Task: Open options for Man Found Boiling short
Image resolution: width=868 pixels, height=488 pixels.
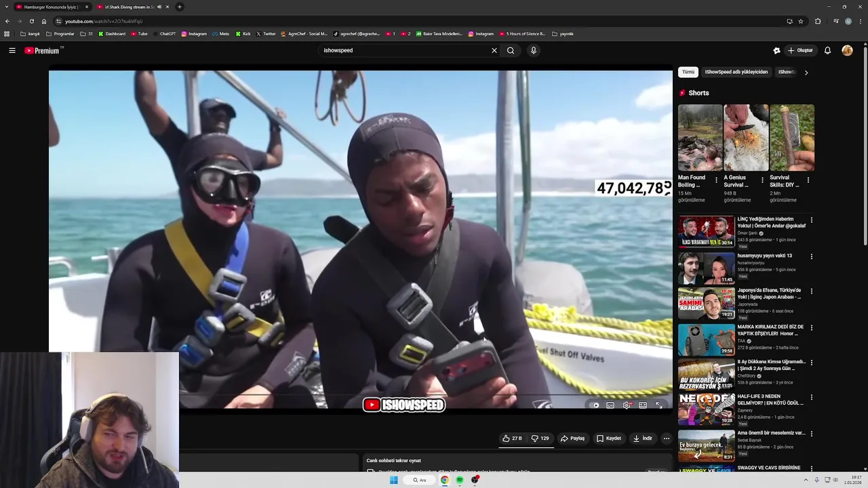Action: pos(716,180)
